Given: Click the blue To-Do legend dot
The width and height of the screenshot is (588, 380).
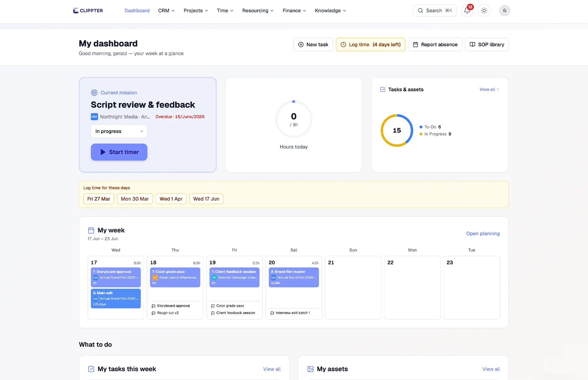Looking at the screenshot, I should 421,127.
